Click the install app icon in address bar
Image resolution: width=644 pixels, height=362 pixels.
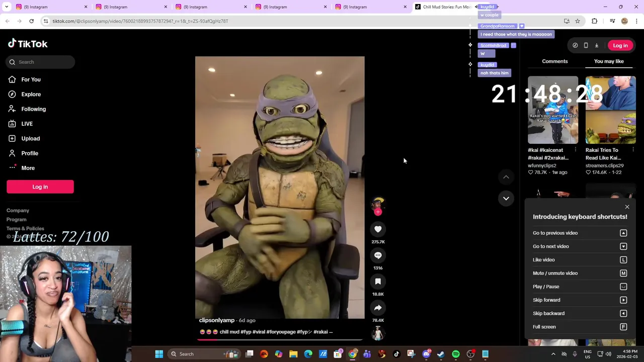point(567,21)
